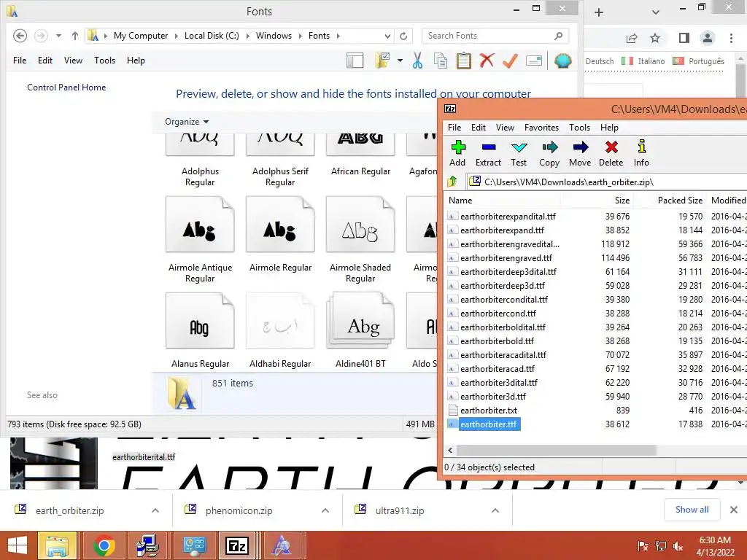The height and width of the screenshot is (560, 747).
Task: Click the Move button in 7-Zip toolbar
Action: tap(580, 153)
